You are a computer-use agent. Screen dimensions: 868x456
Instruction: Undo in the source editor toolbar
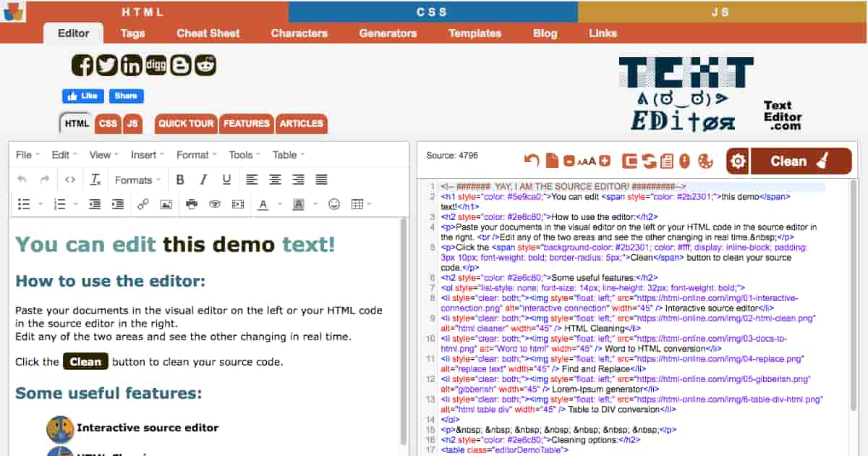532,161
